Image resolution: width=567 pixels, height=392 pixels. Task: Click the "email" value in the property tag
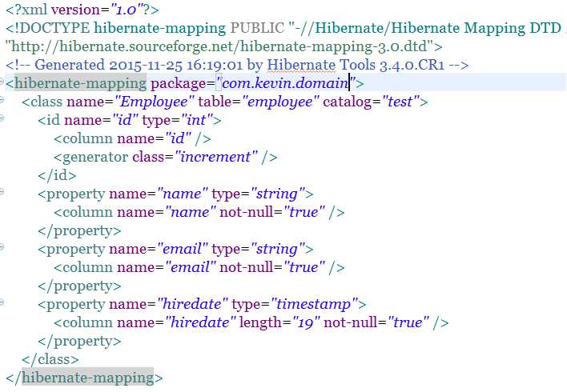click(x=183, y=249)
